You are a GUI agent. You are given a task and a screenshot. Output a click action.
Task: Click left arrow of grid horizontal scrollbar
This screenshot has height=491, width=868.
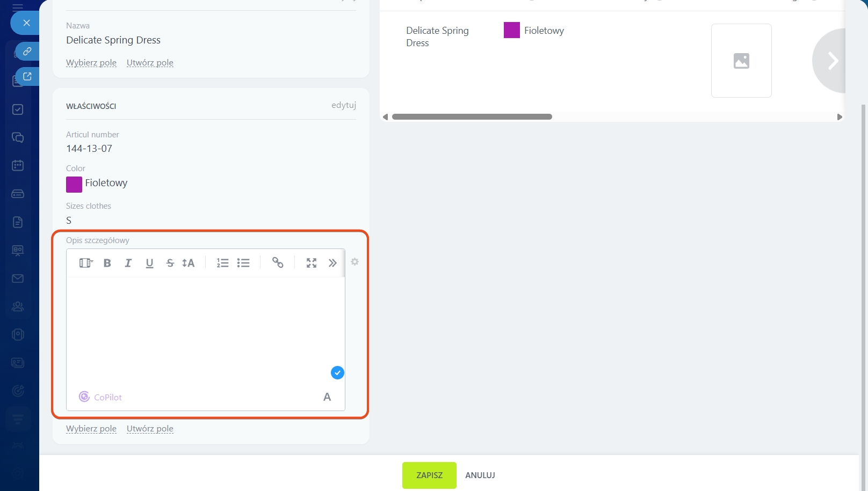tap(385, 117)
